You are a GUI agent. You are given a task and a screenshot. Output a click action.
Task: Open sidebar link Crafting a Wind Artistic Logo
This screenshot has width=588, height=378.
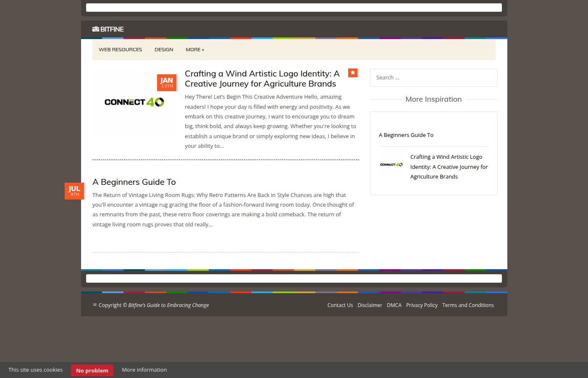point(449,167)
